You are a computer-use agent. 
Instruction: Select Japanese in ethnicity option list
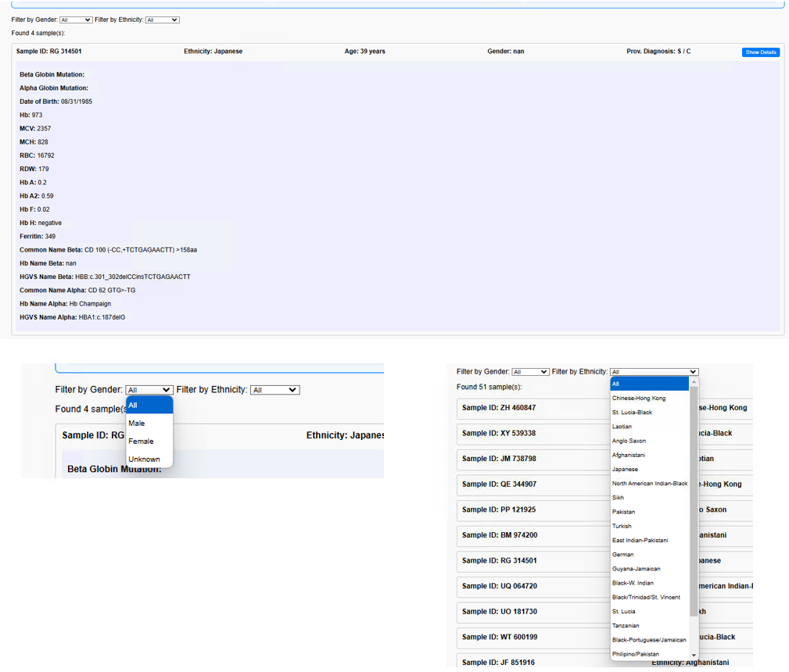click(x=649, y=470)
